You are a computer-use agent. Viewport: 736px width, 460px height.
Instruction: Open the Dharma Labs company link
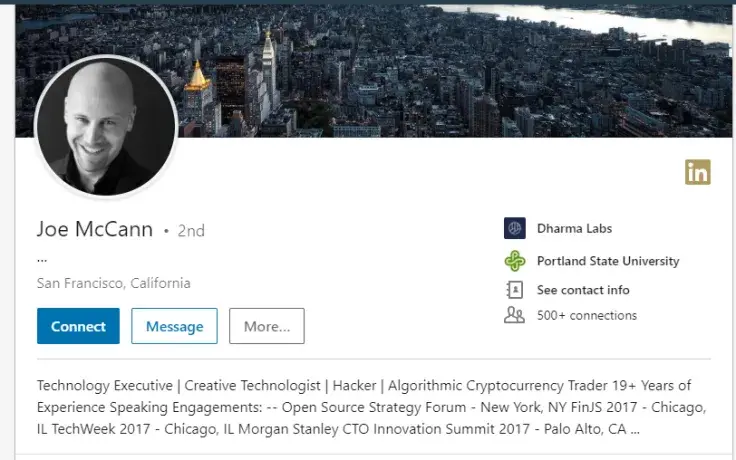click(573, 229)
